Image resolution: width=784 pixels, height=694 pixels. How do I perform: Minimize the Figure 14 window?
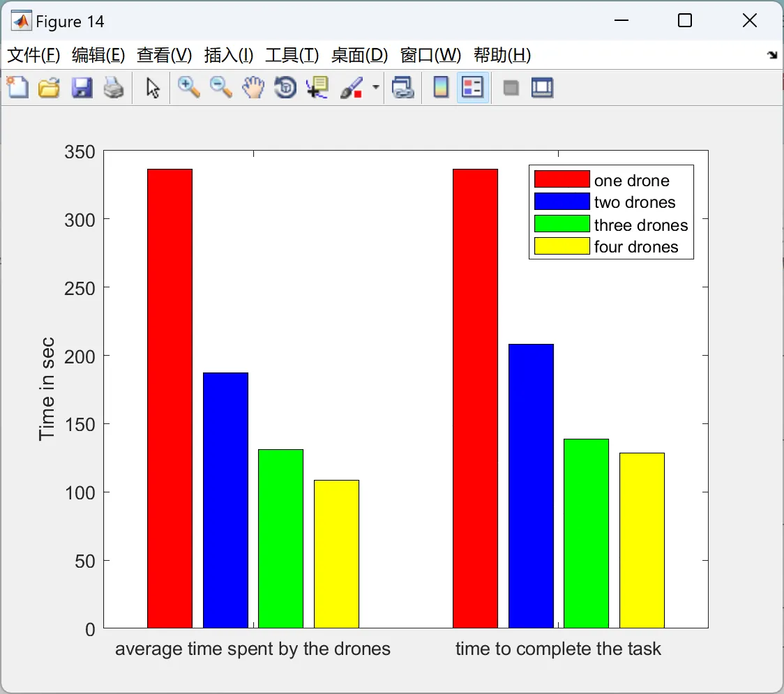click(x=621, y=20)
